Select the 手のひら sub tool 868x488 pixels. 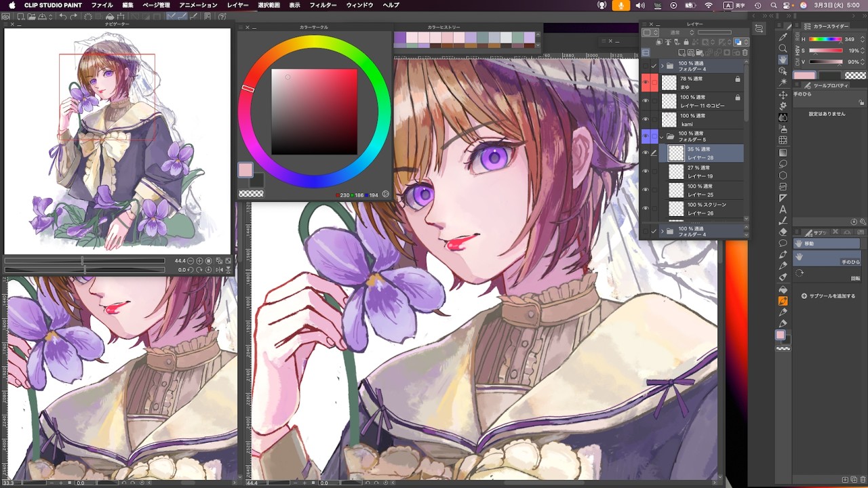(x=827, y=258)
